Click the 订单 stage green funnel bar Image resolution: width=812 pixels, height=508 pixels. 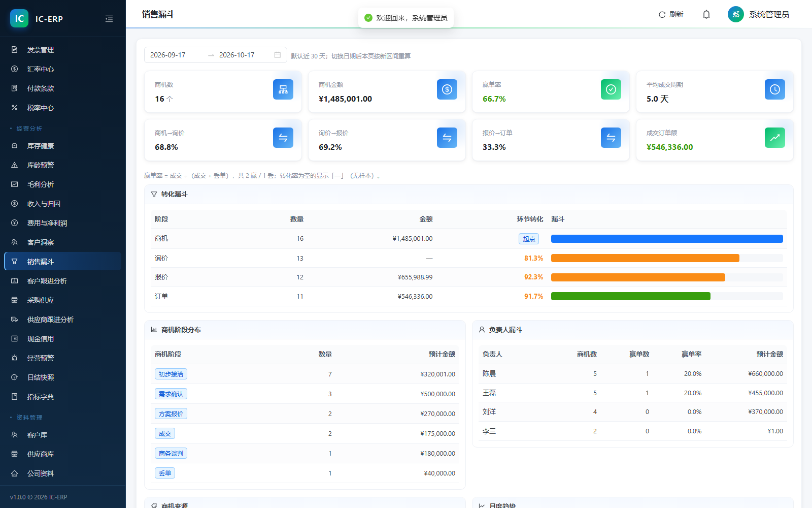tap(631, 296)
